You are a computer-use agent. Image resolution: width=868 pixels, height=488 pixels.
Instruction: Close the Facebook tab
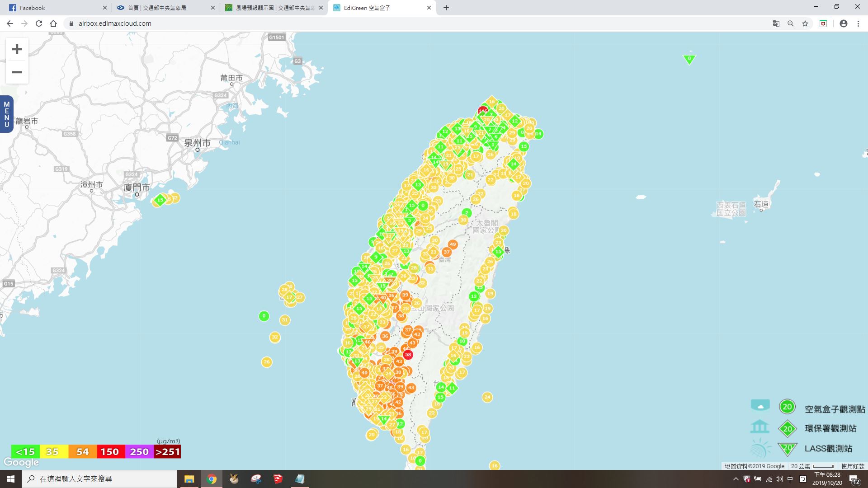[x=104, y=8]
